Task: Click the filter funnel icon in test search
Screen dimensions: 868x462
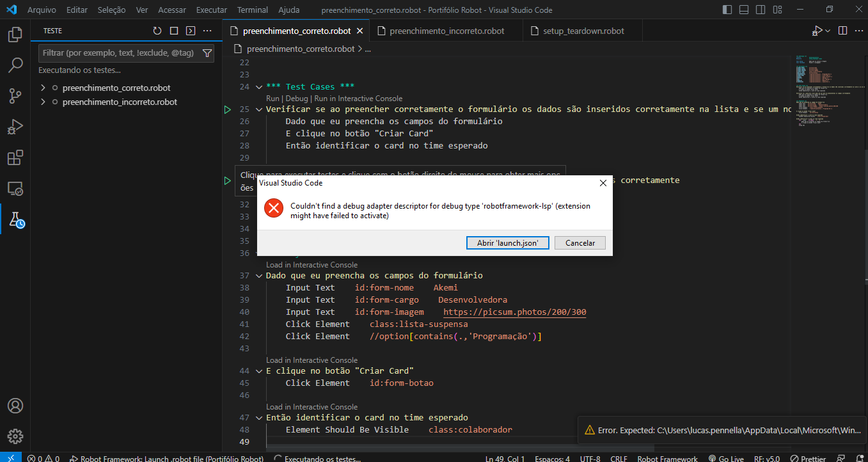Action: [207, 53]
